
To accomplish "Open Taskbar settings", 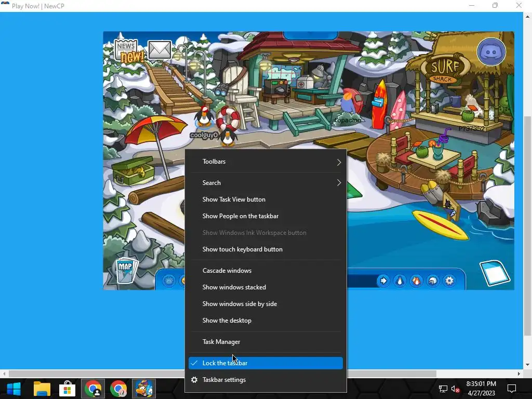I will pos(265,380).
